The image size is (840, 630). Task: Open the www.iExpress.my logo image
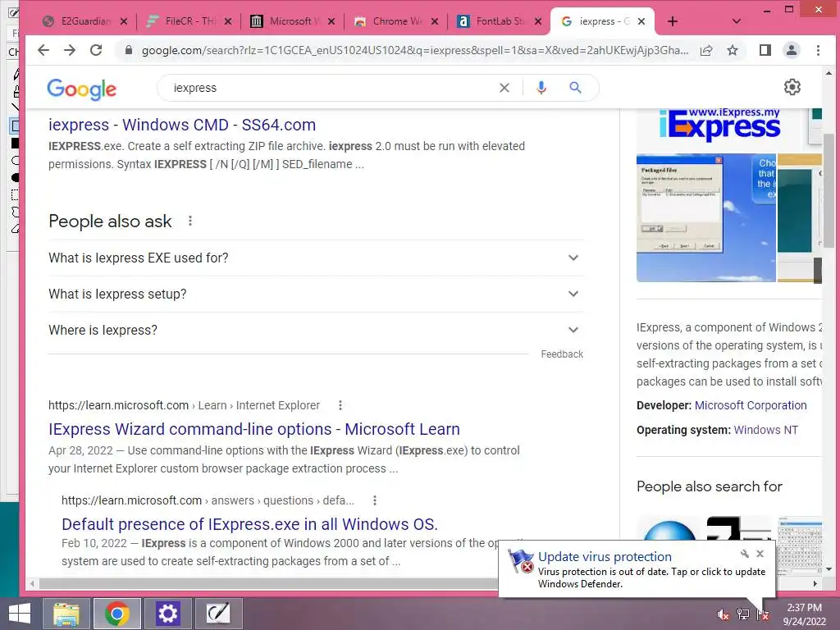720,126
